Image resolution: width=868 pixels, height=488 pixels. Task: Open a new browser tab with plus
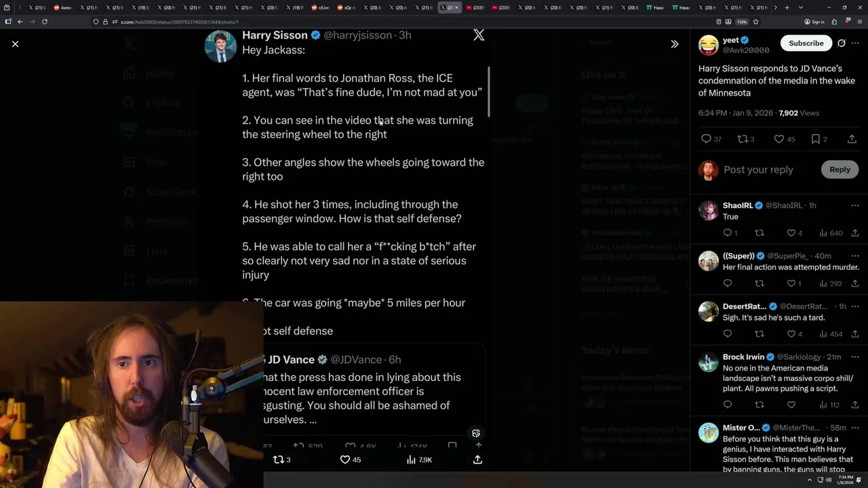[787, 7]
